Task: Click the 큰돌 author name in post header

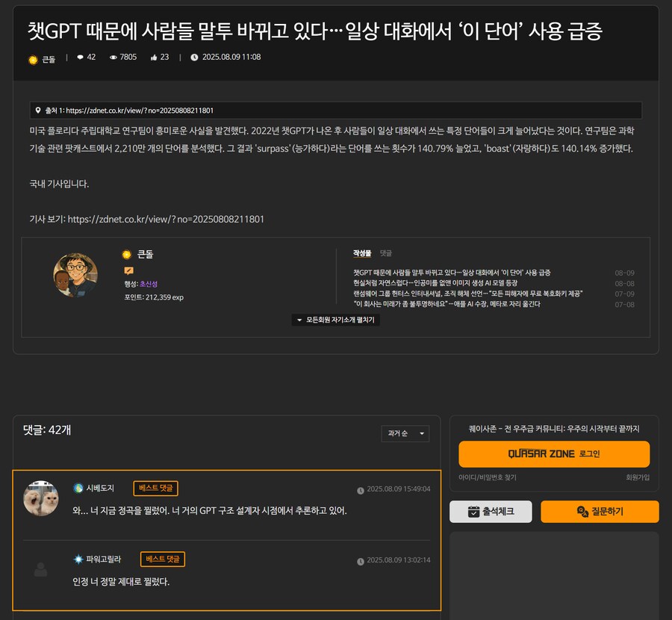Action: [49, 60]
